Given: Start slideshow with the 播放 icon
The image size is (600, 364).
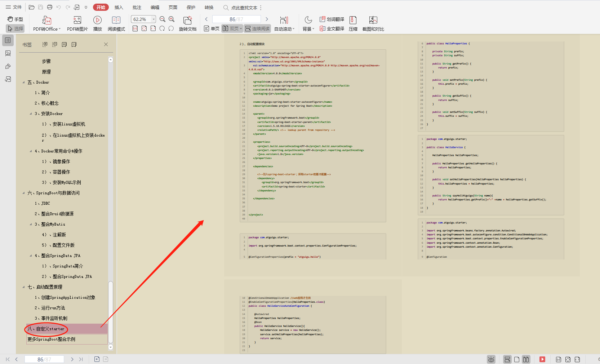Looking at the screenshot, I should (97, 20).
